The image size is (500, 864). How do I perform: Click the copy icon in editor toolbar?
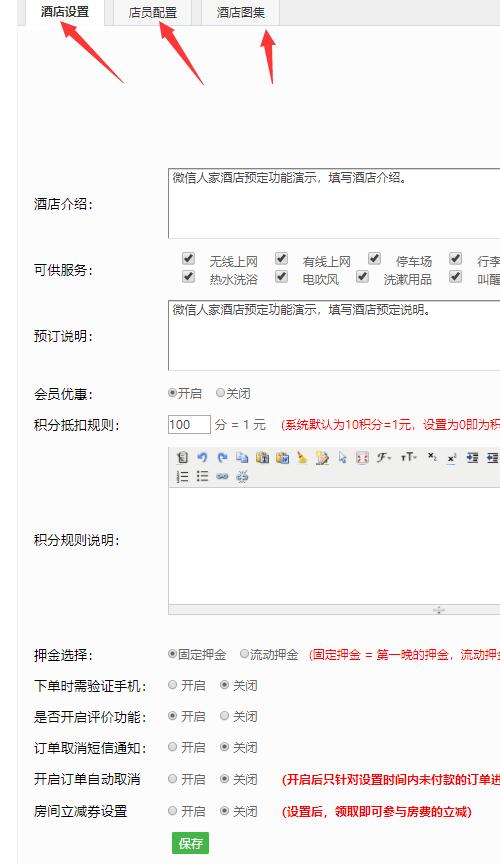pyautogui.click(x=242, y=457)
